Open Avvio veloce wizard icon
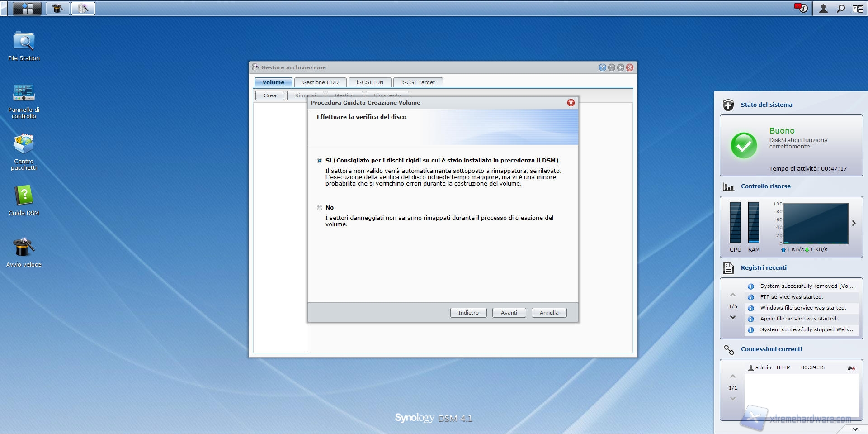The image size is (868, 434). pyautogui.click(x=24, y=248)
